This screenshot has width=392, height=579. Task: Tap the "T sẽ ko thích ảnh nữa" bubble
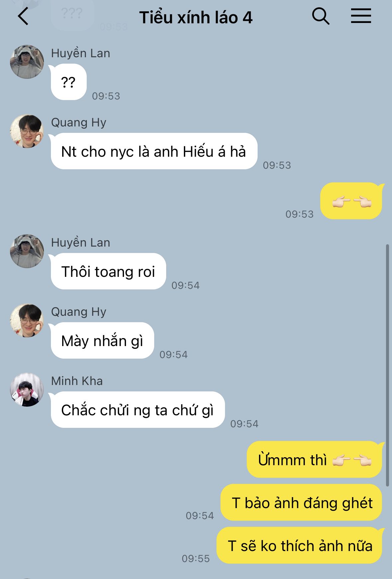pos(300,545)
